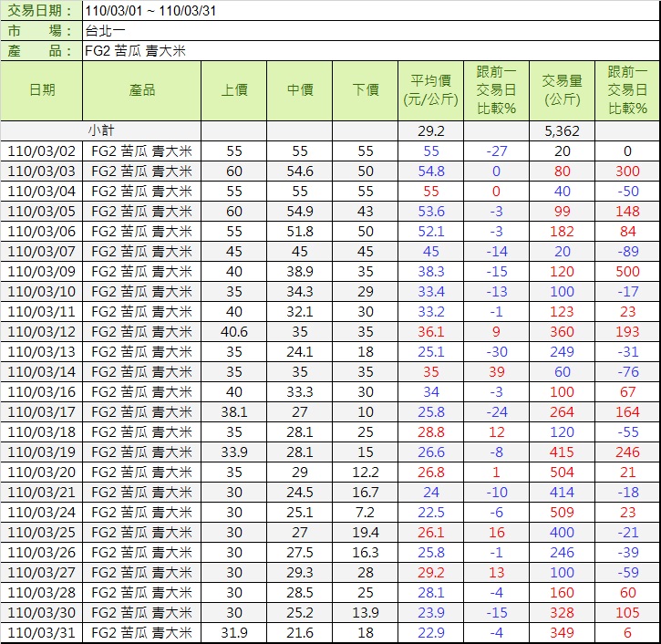Click the 110/03/31 date cell
661x644 pixels.
[x=42, y=633]
